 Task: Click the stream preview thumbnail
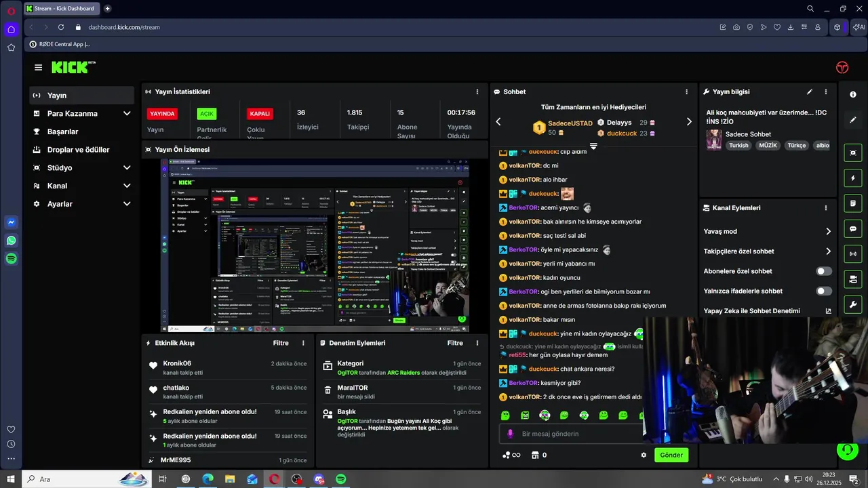[x=315, y=245]
